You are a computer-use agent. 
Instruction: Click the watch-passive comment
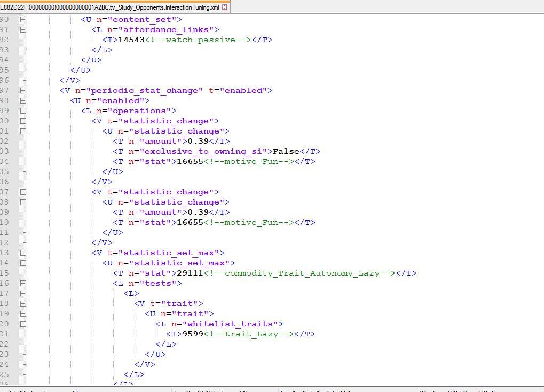(198, 40)
